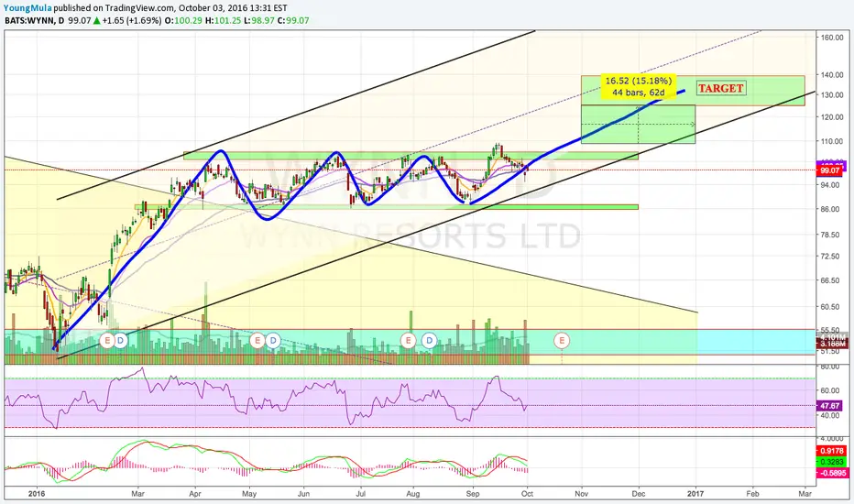854x504 pixels.
Task: Click the Oct label on time axis
Action: tap(527, 494)
